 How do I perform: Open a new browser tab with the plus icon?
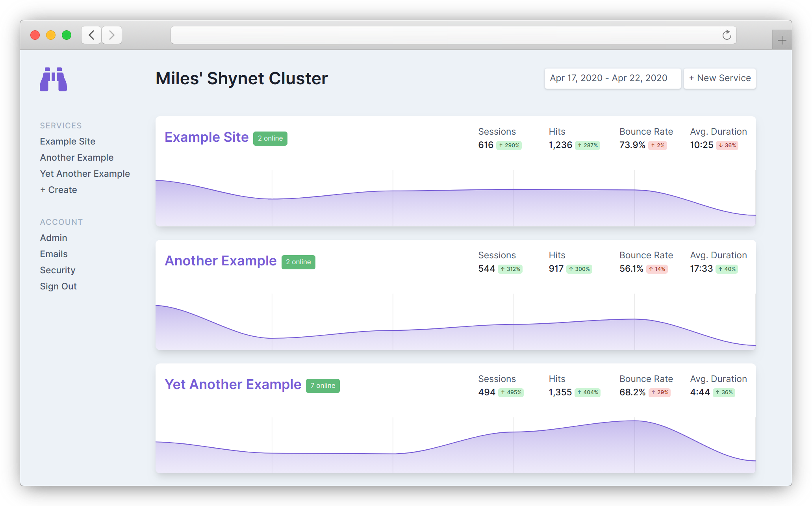(x=782, y=39)
